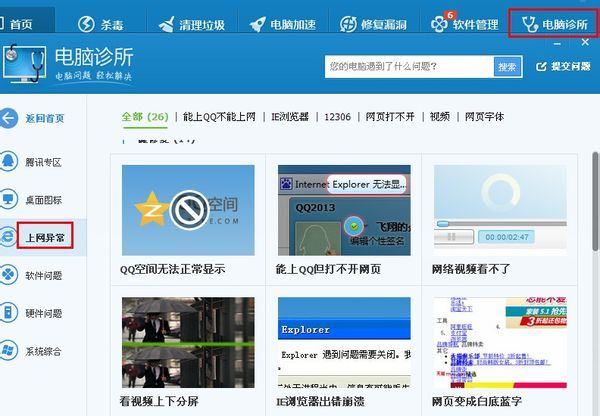Image resolution: width=600 pixels, height=416 pixels.
Task: Select 硬件问题 in sidebar
Action: coord(44,313)
